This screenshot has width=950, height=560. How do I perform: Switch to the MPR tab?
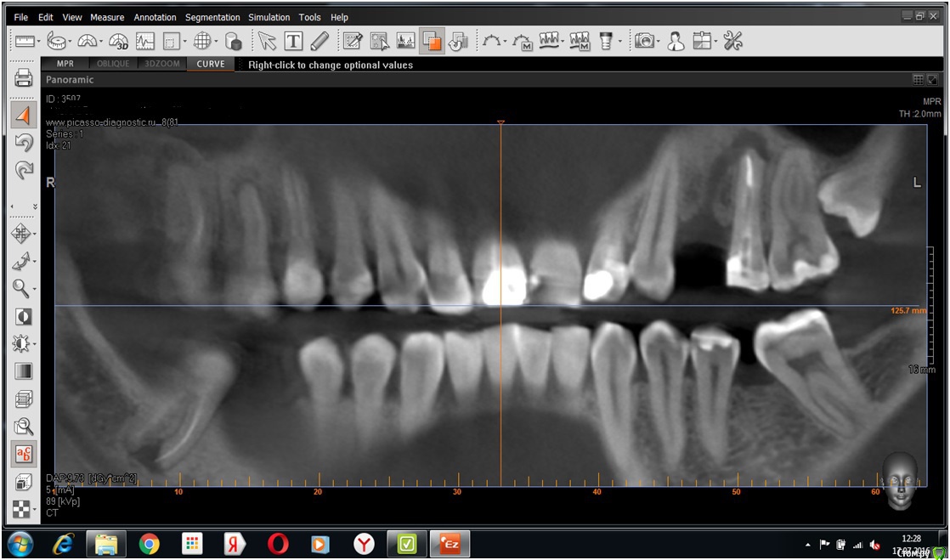pyautogui.click(x=65, y=64)
